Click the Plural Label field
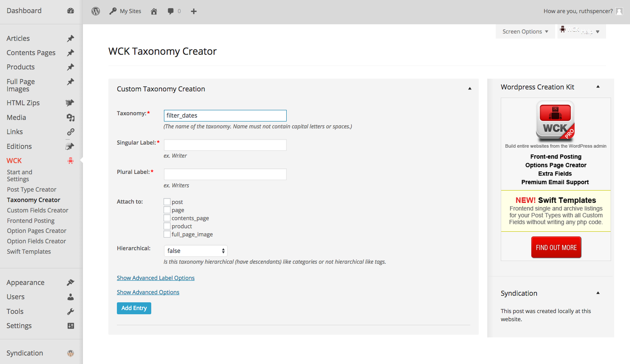Screen dimensions: 630x364 click(225, 174)
